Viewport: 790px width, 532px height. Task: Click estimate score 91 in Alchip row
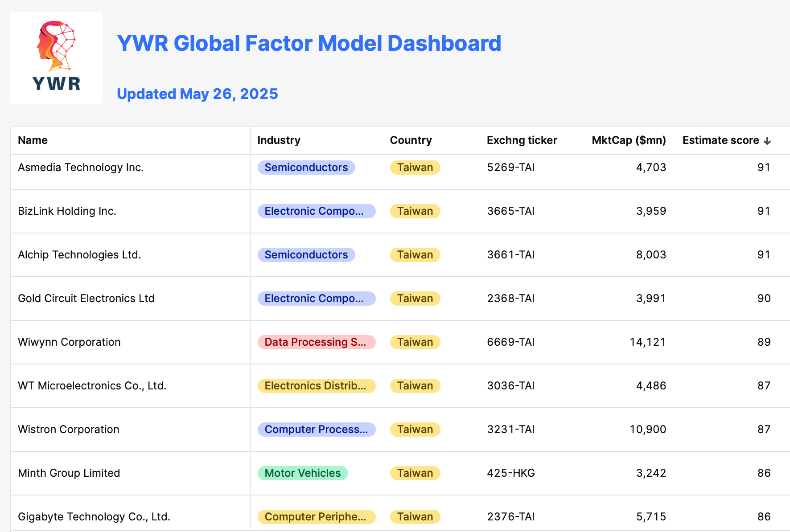(x=764, y=255)
